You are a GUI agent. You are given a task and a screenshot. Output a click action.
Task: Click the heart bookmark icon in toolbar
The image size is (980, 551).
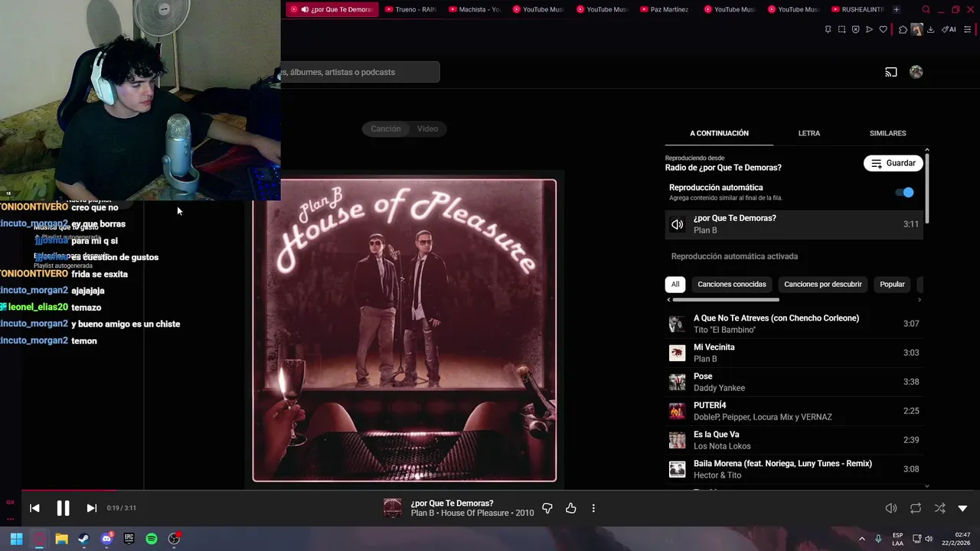pyautogui.click(x=883, y=30)
